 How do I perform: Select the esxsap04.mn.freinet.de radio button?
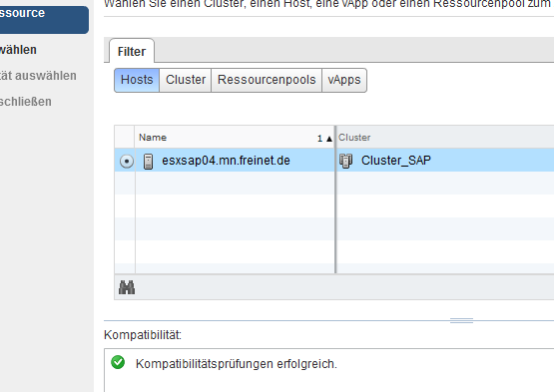[127, 161]
